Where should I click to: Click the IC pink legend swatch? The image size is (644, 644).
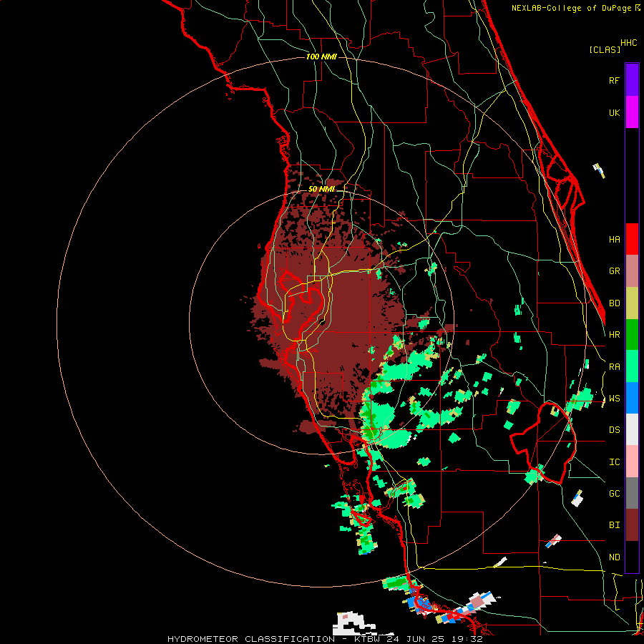tap(632, 462)
